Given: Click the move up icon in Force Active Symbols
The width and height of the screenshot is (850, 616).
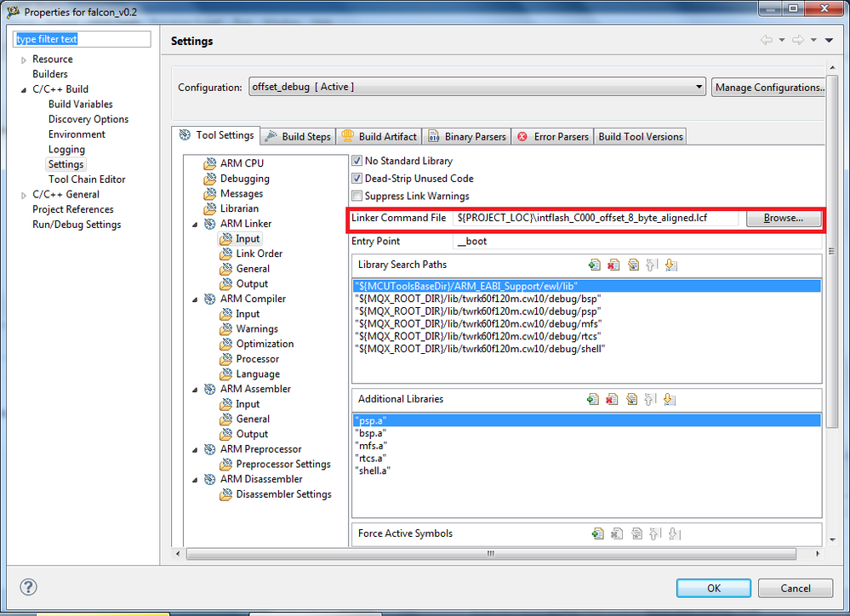Looking at the screenshot, I should (655, 533).
